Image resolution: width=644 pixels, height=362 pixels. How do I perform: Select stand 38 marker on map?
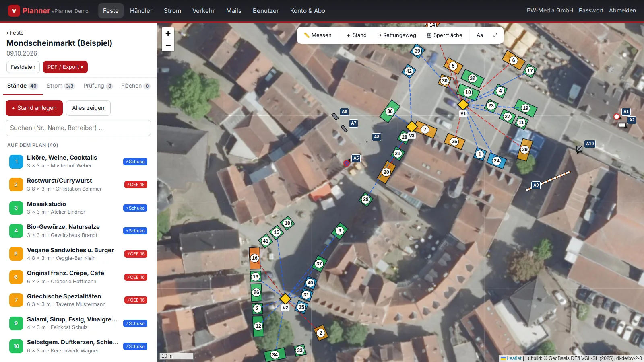(366, 199)
